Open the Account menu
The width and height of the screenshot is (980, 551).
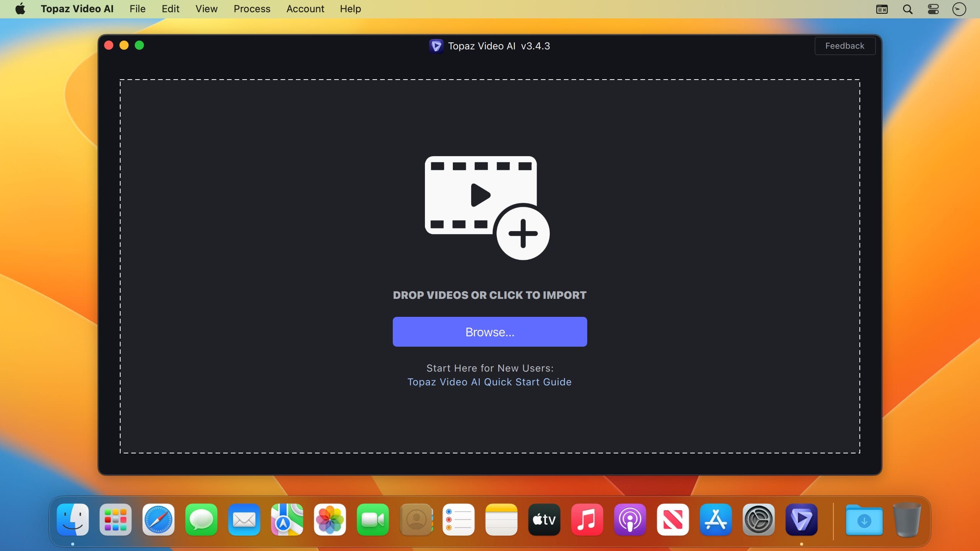pyautogui.click(x=305, y=9)
